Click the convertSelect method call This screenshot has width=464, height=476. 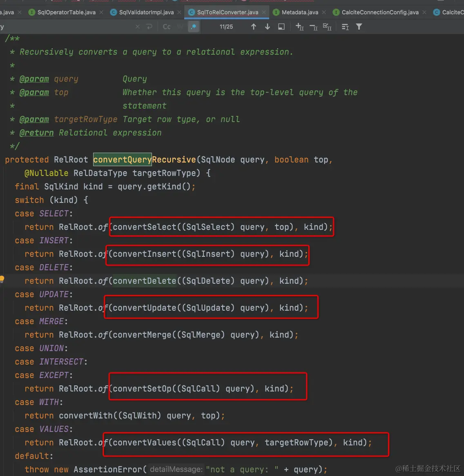pyautogui.click(x=145, y=227)
